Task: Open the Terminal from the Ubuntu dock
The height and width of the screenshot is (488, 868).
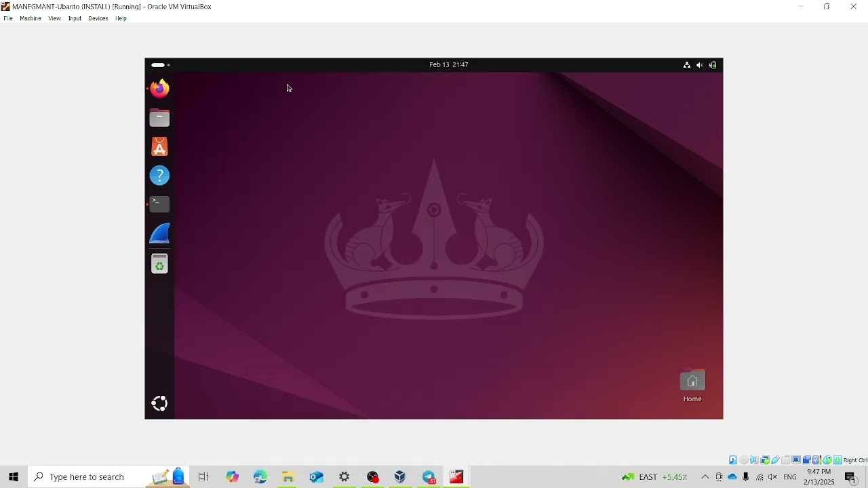Action: click(160, 204)
